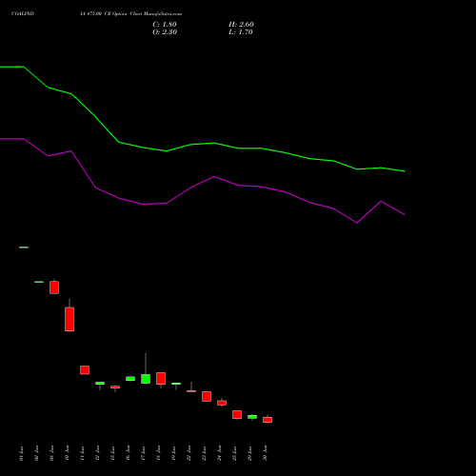Viewport: 476px width, 476px height.
Task: Click the red candle above 11 Jun
Action: [85, 370]
